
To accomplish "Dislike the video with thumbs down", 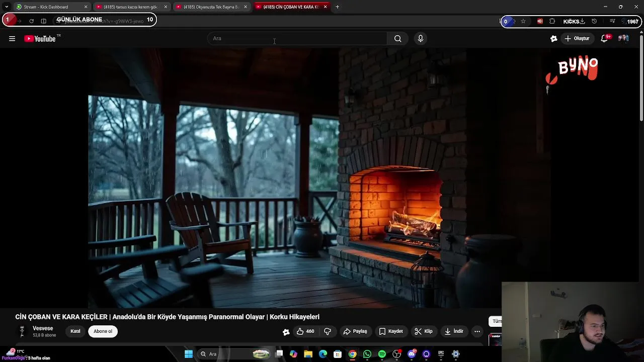I will coord(328,331).
